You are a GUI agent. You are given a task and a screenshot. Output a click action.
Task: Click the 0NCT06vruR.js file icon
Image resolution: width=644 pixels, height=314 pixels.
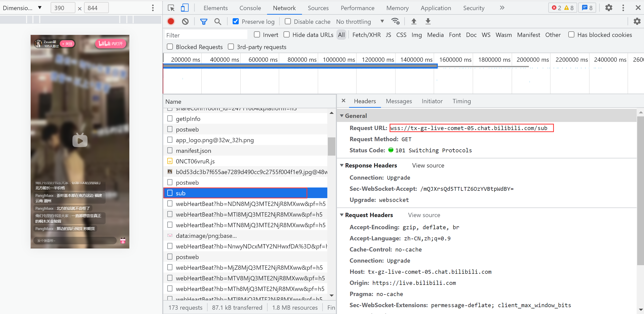[x=170, y=161]
